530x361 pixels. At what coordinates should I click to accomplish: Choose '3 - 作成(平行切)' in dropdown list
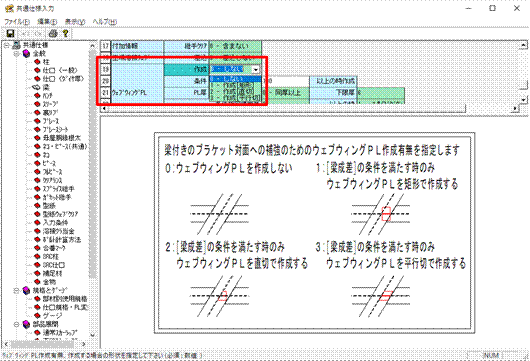point(236,98)
